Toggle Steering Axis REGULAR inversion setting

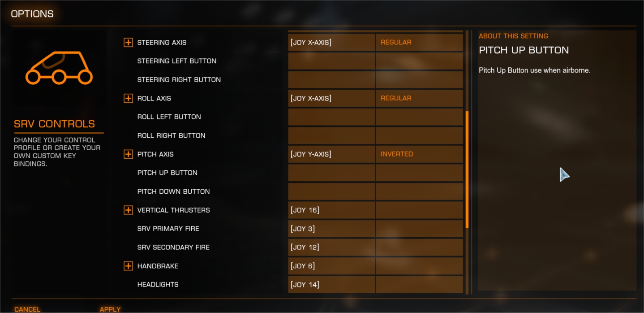tap(419, 43)
